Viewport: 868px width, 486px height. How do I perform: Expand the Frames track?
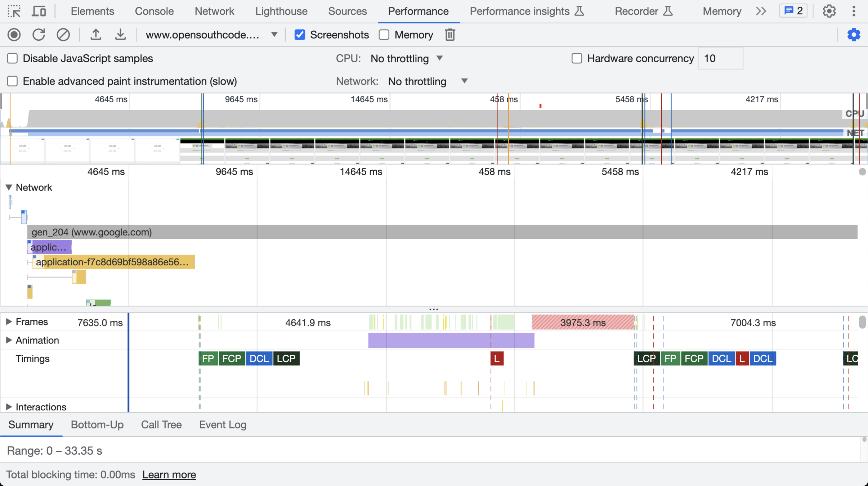point(9,321)
